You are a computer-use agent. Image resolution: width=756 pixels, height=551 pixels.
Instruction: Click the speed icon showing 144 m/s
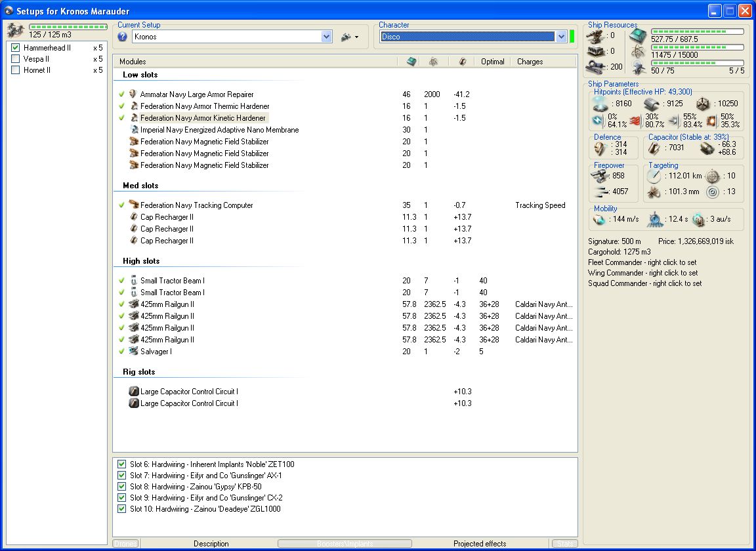tap(599, 219)
